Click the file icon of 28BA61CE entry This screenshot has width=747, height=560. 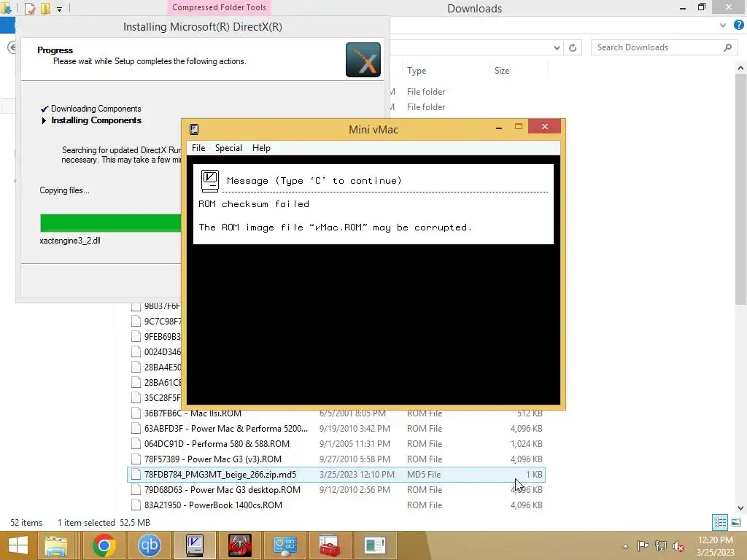click(x=136, y=382)
